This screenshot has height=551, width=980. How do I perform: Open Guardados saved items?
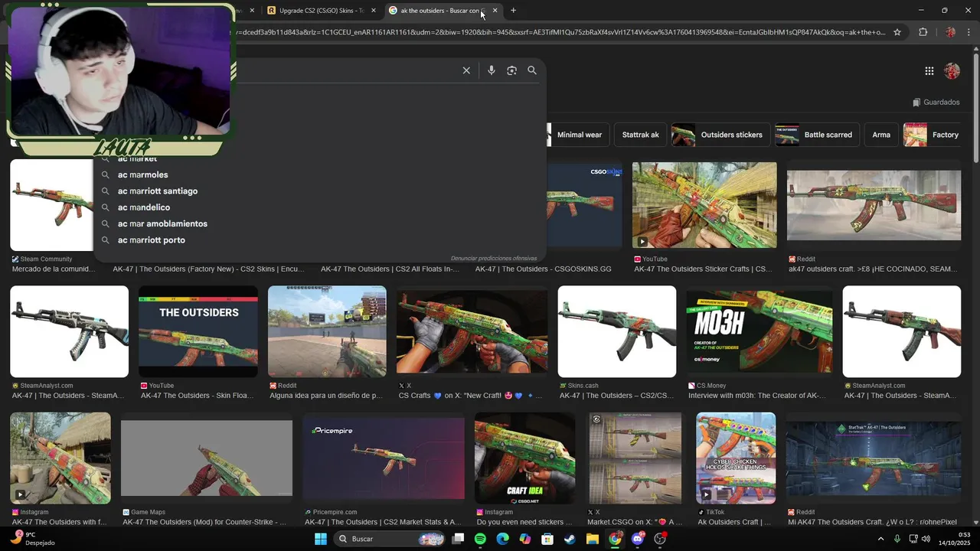click(x=936, y=102)
